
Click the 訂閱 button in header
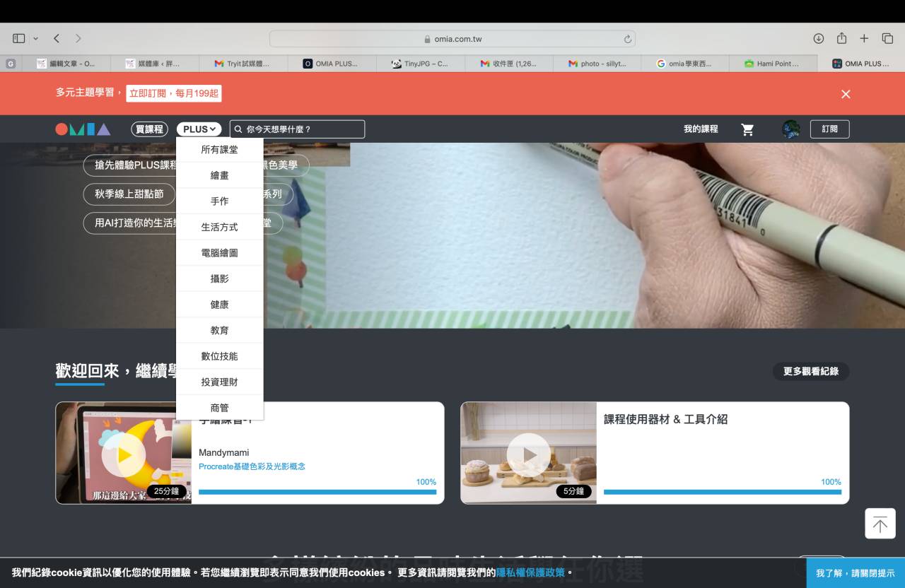click(829, 129)
